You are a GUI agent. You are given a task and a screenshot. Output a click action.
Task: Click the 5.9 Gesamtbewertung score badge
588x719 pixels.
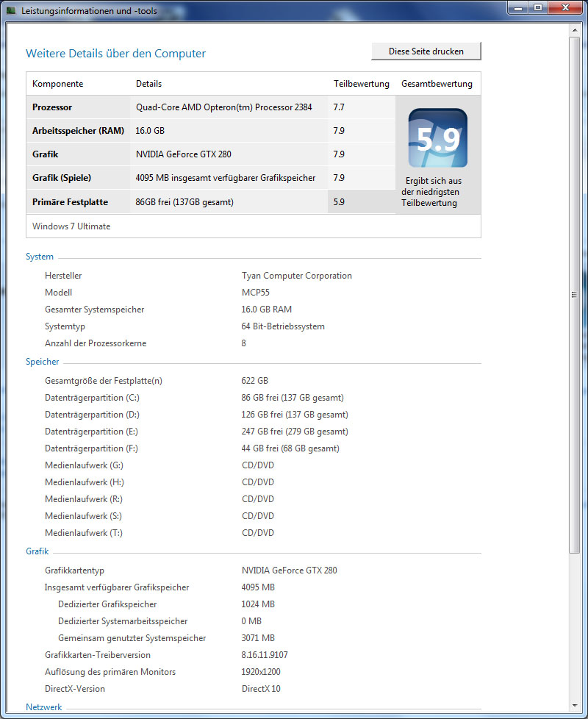point(437,138)
